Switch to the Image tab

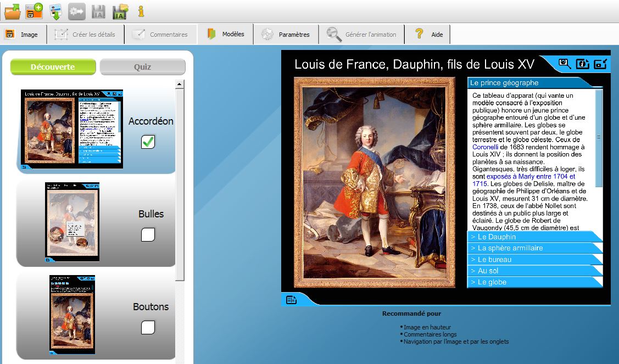(x=23, y=34)
